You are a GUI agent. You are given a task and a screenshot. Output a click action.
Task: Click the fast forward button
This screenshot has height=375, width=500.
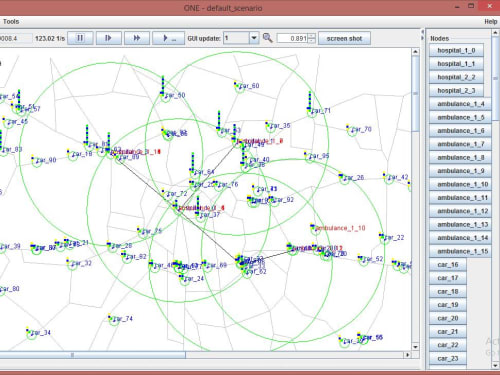[137, 38]
